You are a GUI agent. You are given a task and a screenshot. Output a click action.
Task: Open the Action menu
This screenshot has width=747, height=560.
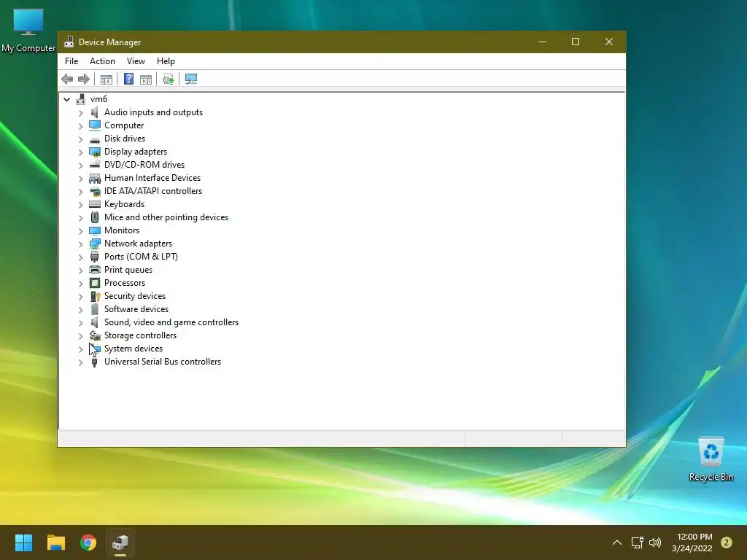102,61
